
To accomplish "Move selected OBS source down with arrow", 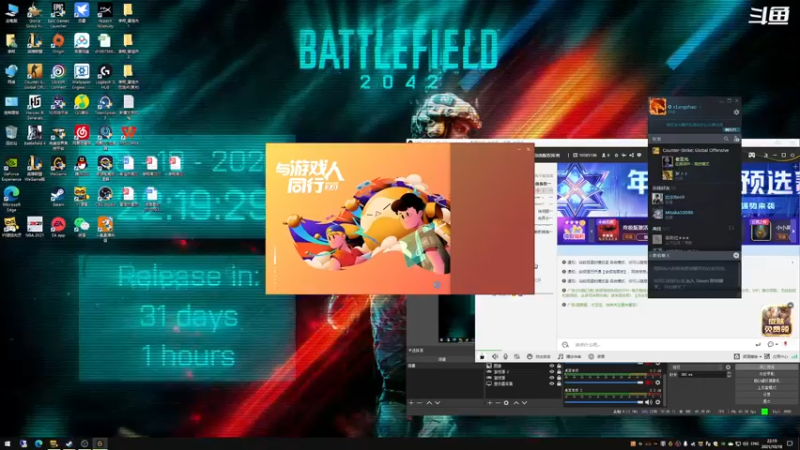I will point(524,403).
